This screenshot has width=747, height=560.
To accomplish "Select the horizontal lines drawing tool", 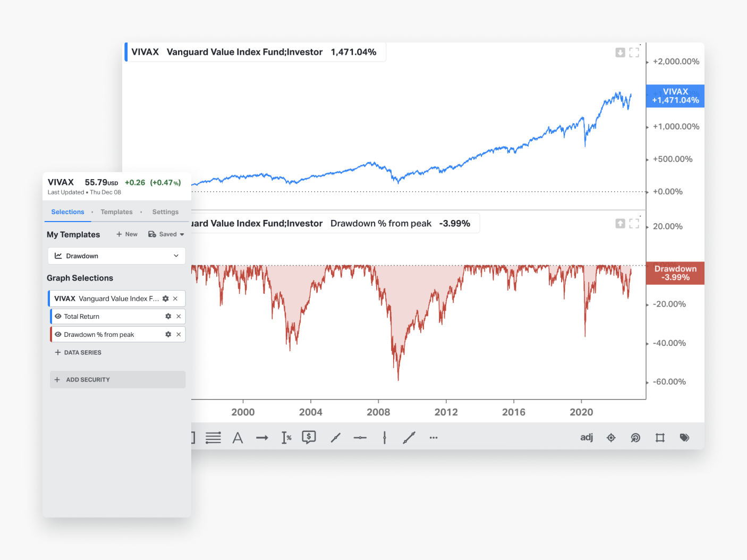I will [x=214, y=438].
